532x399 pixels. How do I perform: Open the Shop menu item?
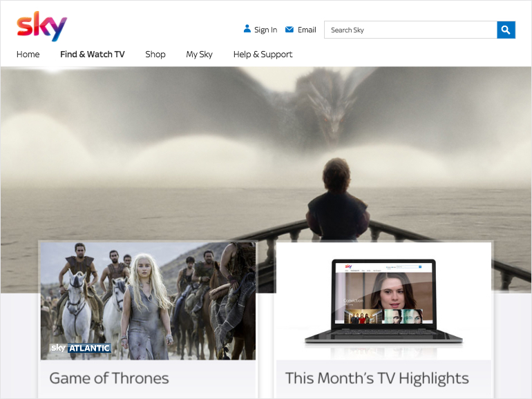[x=155, y=55]
